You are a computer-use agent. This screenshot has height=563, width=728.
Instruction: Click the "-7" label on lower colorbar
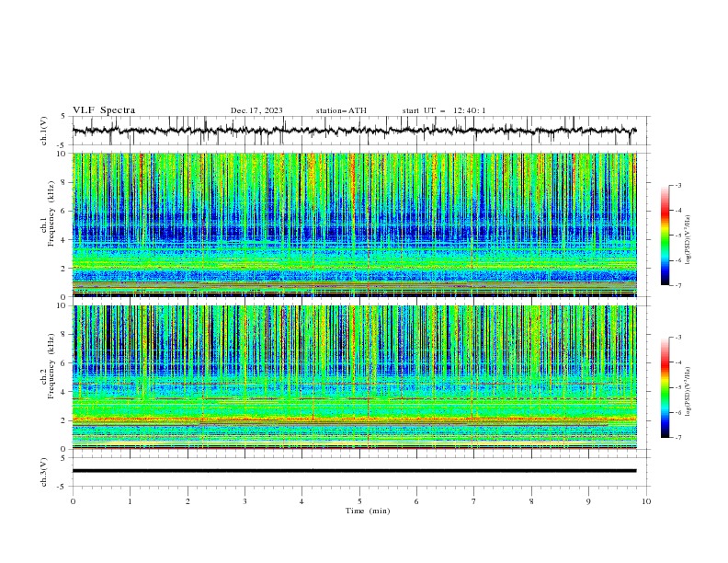(x=678, y=438)
